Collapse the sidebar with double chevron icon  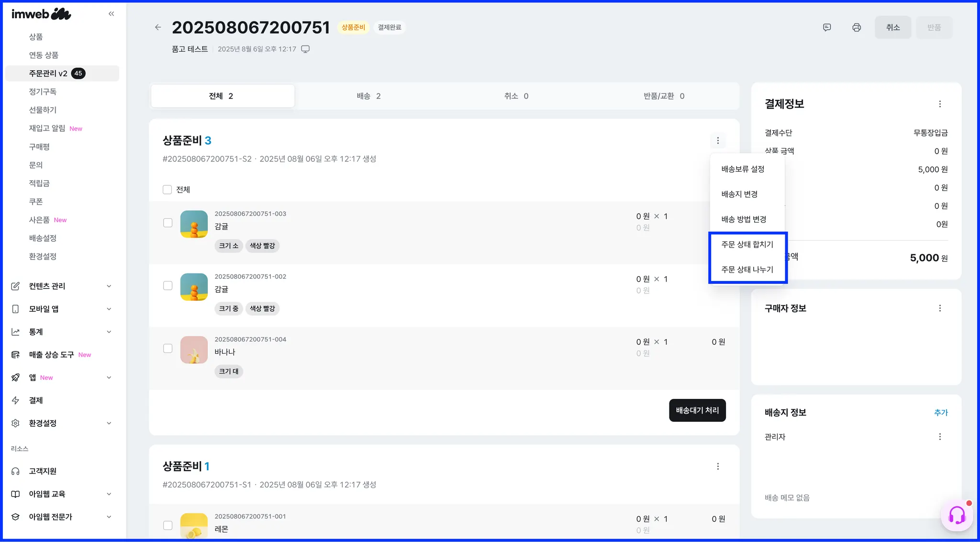click(111, 14)
